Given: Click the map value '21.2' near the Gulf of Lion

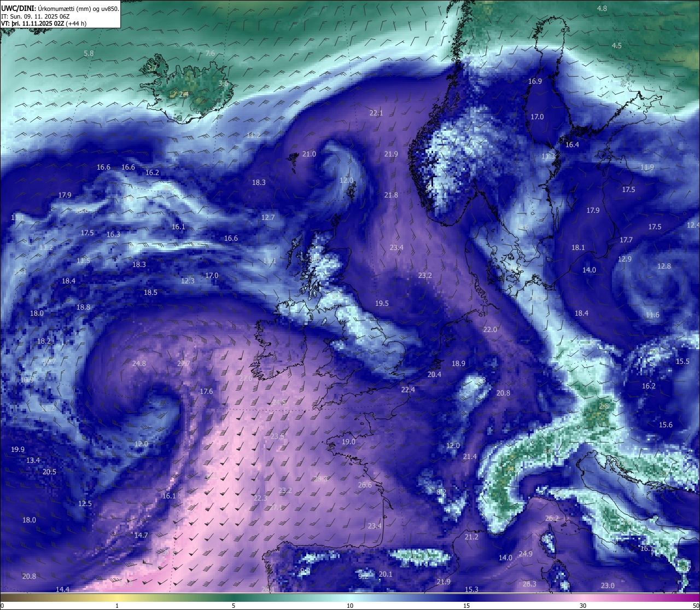Looking at the screenshot, I should (x=471, y=537).
